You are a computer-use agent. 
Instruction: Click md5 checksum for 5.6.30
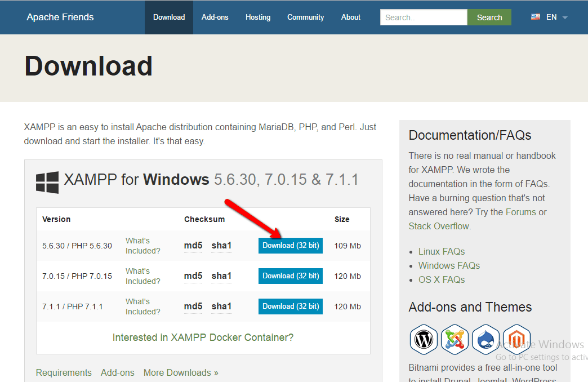click(x=193, y=246)
